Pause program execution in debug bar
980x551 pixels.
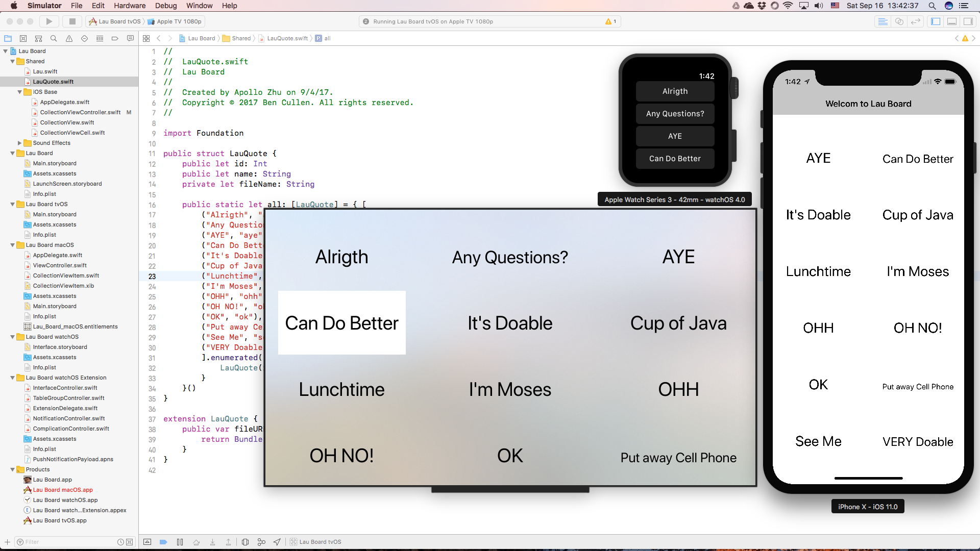point(180,542)
